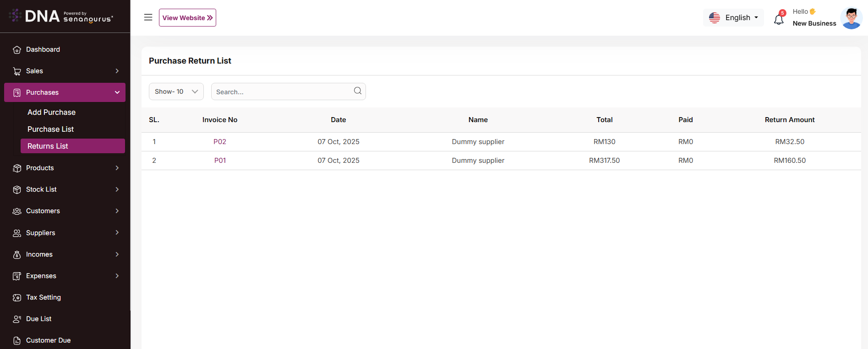Click the hamburger menu icon
Screen dimensions: 868x349
[x=148, y=17]
